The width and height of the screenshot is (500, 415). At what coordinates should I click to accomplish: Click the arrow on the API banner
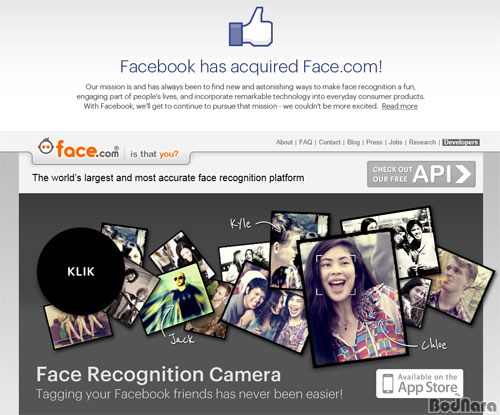pos(463,174)
